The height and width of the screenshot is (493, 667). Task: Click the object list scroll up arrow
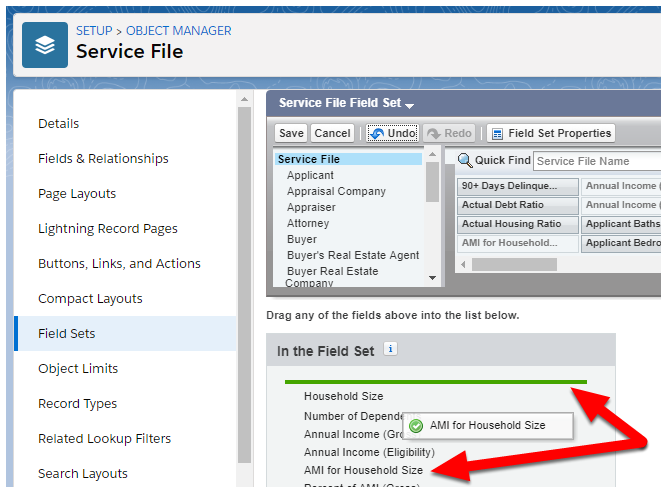[433, 154]
